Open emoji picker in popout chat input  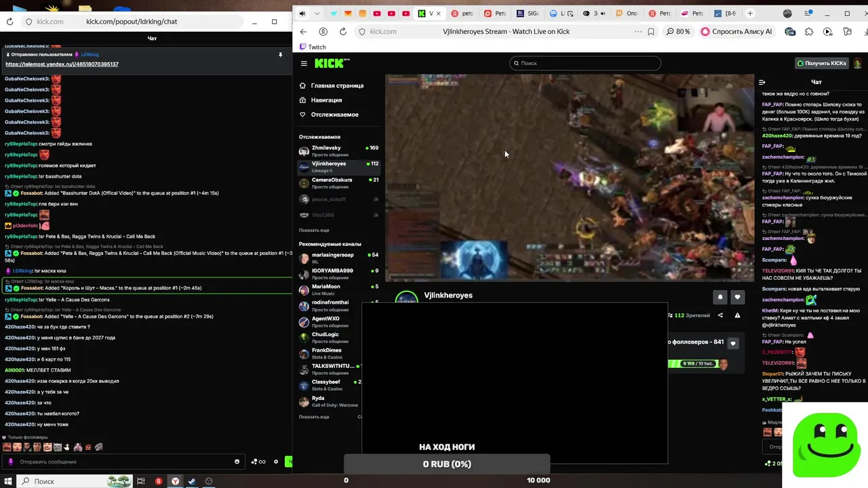click(x=237, y=462)
